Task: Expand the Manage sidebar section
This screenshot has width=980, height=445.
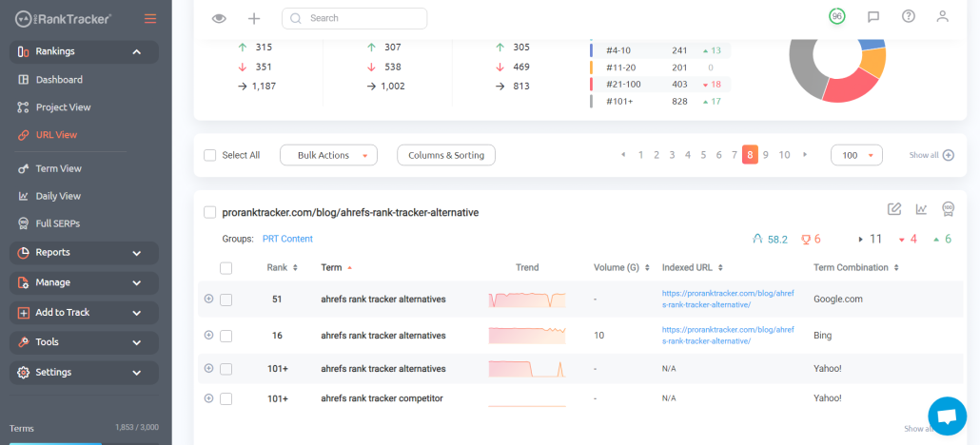Action: (84, 283)
